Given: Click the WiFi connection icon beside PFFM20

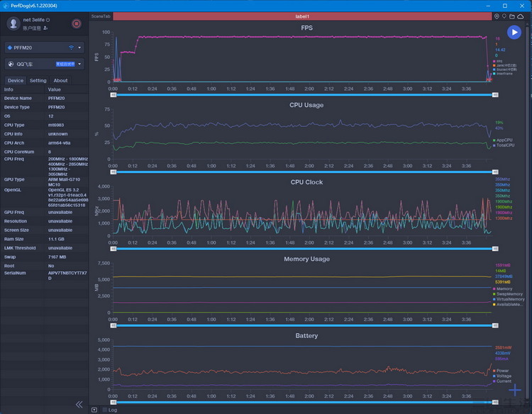Looking at the screenshot, I should coord(71,47).
